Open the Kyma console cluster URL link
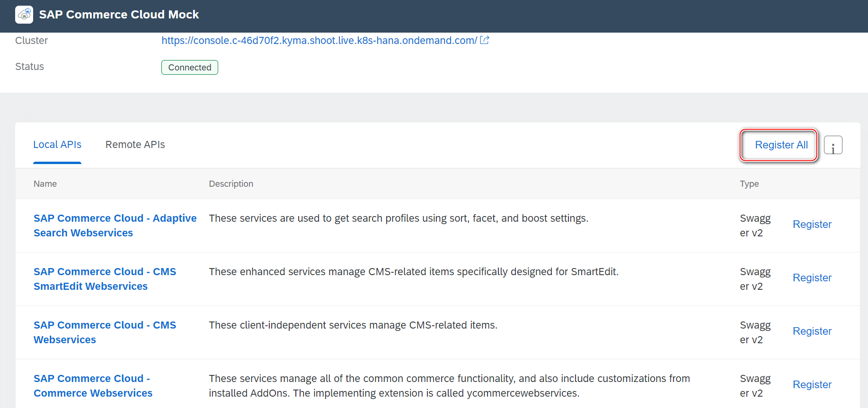The image size is (868, 408). [319, 41]
